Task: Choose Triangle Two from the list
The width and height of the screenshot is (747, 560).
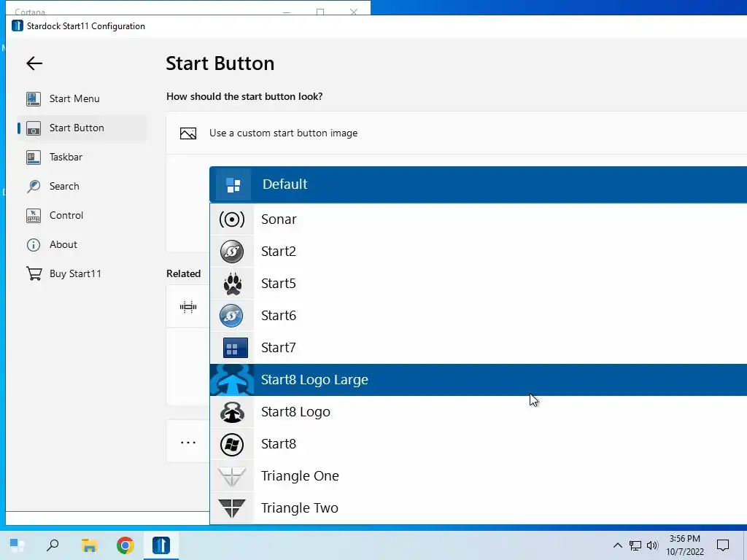Action: 479,507
